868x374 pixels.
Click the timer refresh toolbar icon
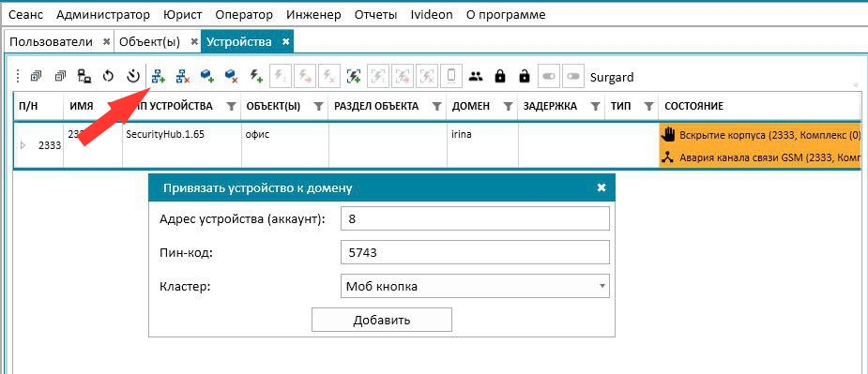point(133,76)
